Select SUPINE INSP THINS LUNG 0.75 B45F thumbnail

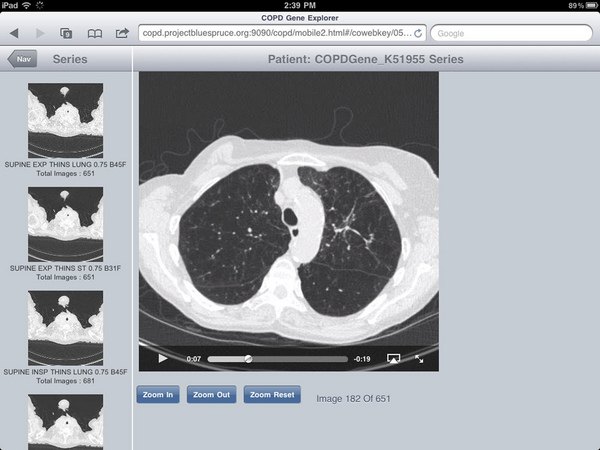coord(65,328)
